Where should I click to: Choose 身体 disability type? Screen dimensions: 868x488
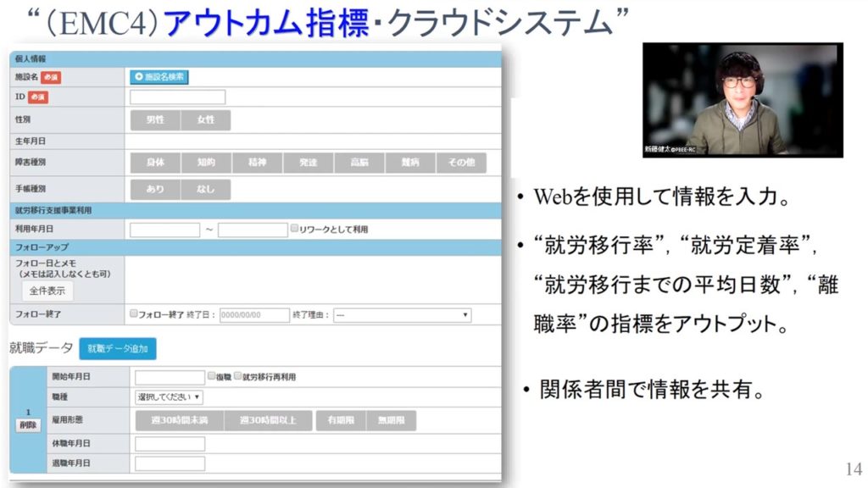155,164
